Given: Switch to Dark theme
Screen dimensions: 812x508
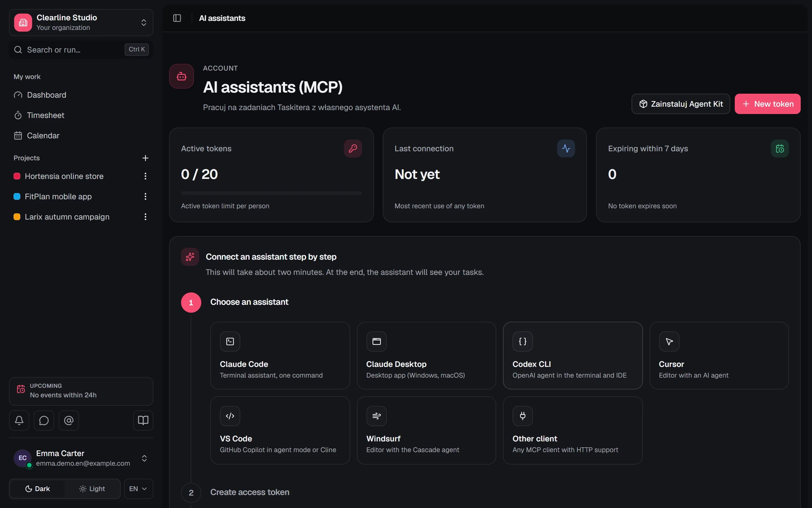Looking at the screenshot, I should [37, 489].
